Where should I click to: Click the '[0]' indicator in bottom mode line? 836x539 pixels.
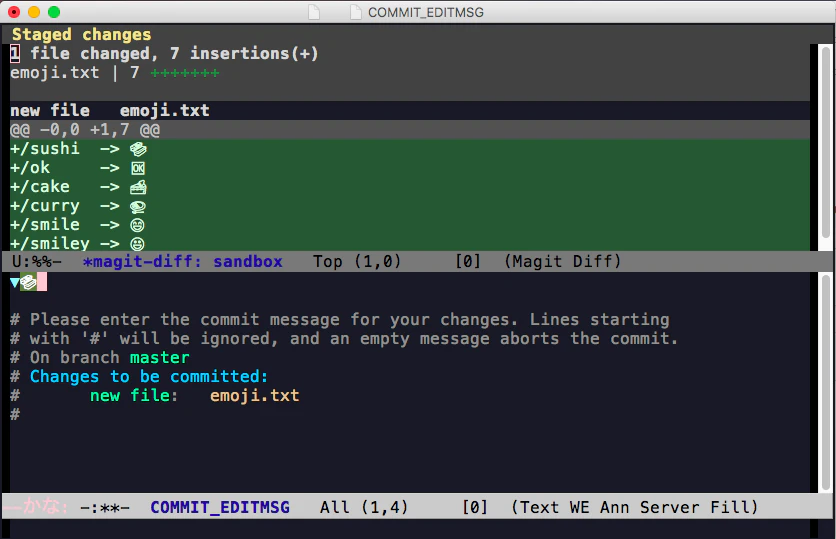point(475,508)
